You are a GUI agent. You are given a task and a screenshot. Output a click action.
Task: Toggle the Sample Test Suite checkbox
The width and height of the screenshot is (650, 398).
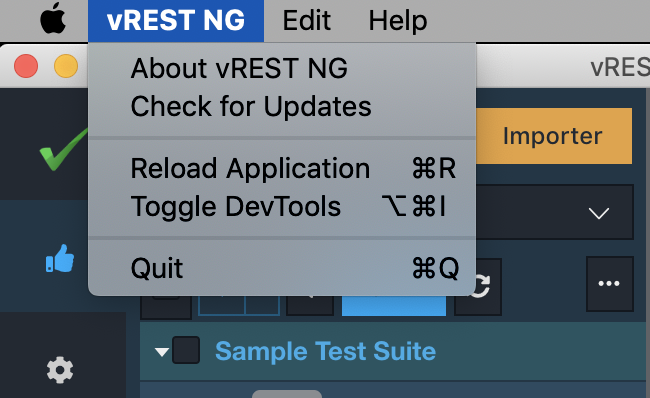pos(186,350)
